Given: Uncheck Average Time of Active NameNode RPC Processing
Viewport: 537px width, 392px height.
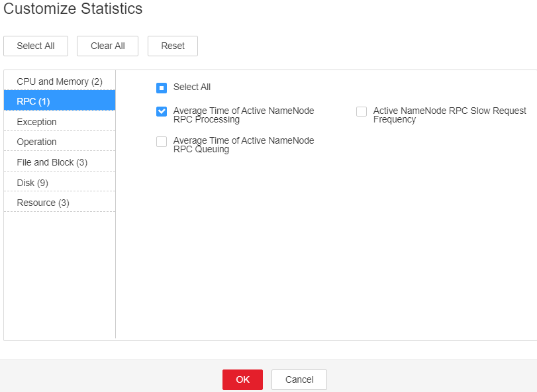Looking at the screenshot, I should (x=162, y=112).
